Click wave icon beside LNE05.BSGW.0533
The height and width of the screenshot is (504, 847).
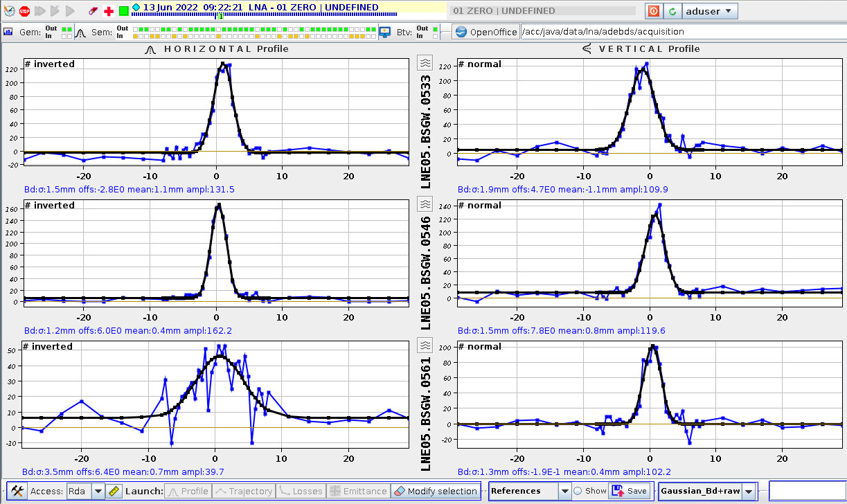(426, 63)
